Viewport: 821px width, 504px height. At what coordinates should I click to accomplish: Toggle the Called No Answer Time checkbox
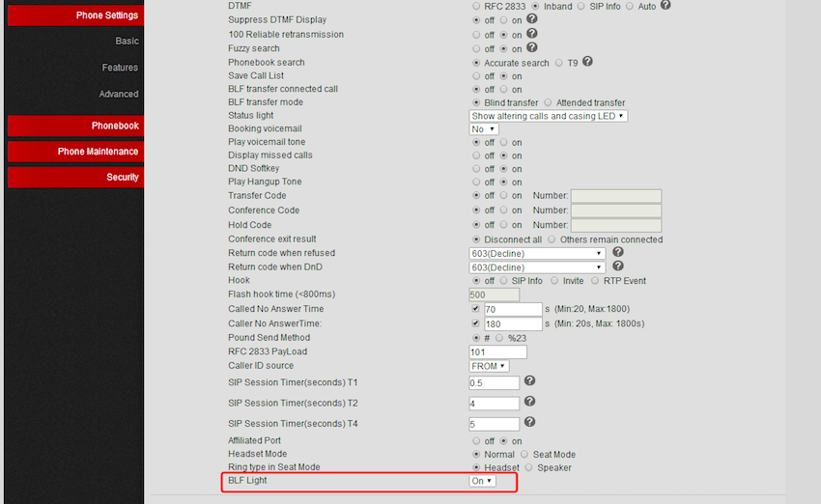click(x=475, y=309)
